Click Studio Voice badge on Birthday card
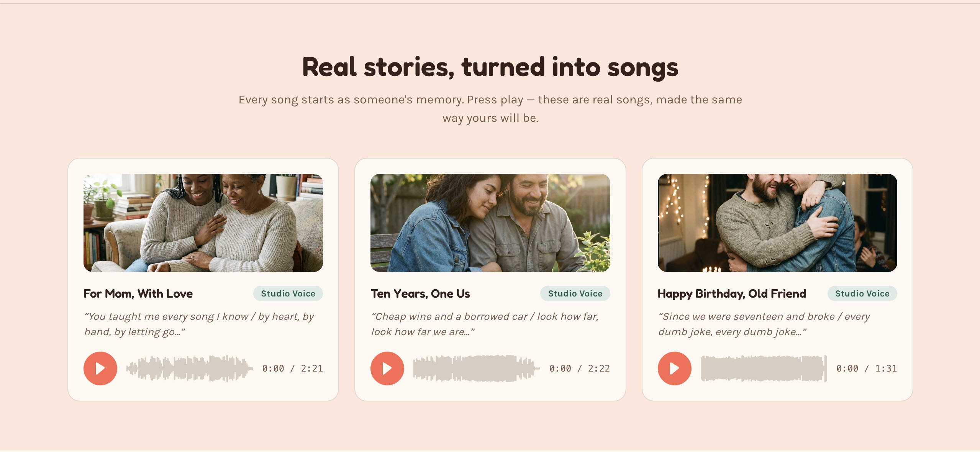Image resolution: width=980 pixels, height=452 pixels. tap(862, 293)
